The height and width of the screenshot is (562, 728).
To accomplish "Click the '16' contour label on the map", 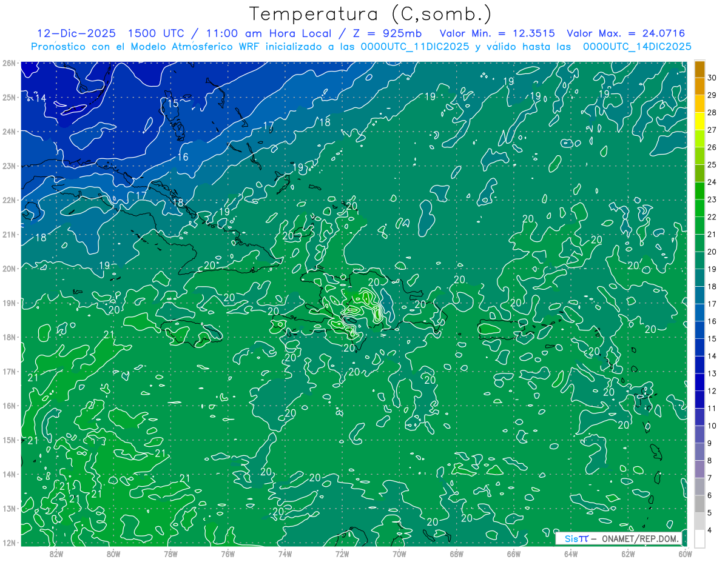I will (x=182, y=157).
